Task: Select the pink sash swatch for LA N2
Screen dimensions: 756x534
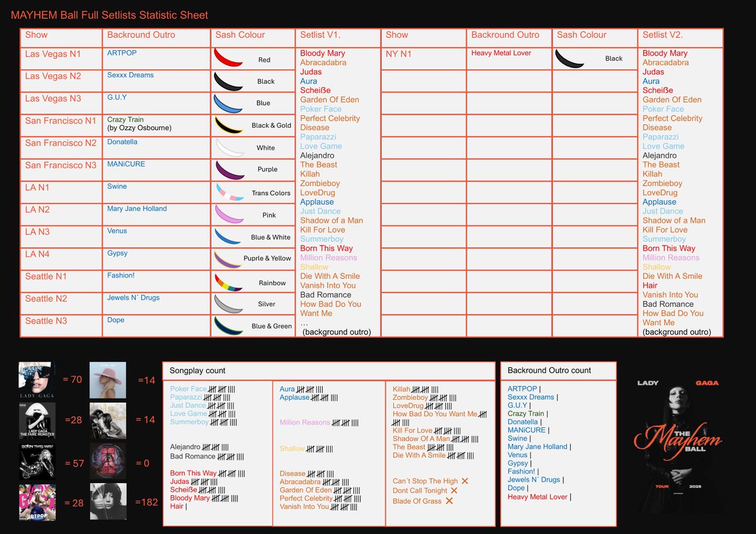Action: pos(229,214)
